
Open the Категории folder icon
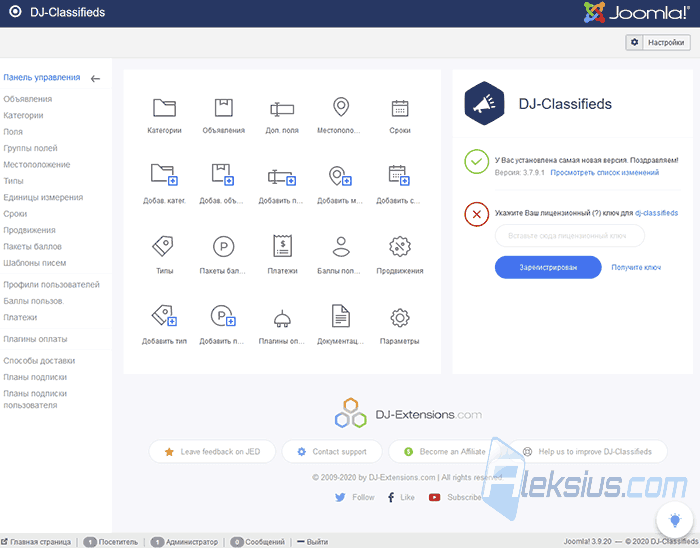click(x=164, y=108)
